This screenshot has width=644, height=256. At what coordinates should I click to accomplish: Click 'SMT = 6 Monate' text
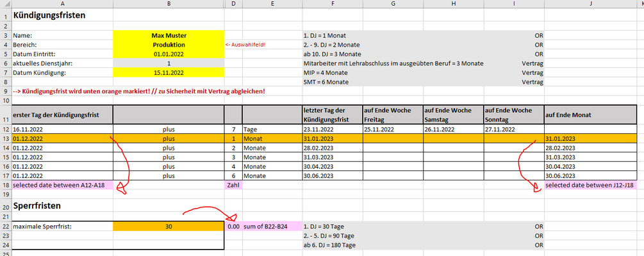(x=326, y=82)
